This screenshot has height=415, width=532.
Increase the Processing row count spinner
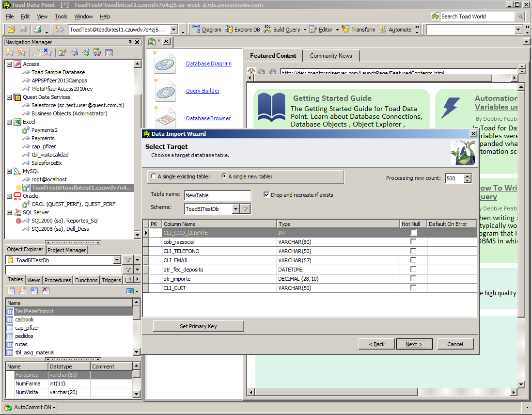(x=468, y=176)
